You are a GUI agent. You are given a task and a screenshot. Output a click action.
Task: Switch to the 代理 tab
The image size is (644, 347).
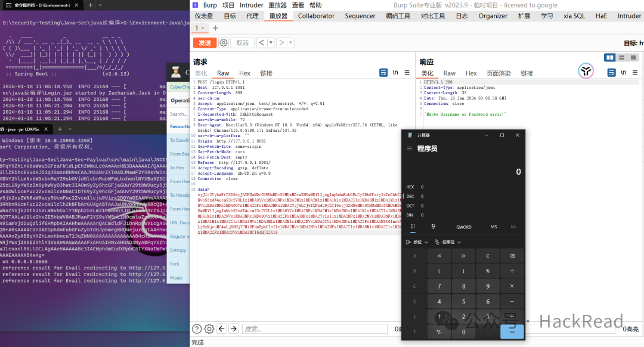coord(252,16)
